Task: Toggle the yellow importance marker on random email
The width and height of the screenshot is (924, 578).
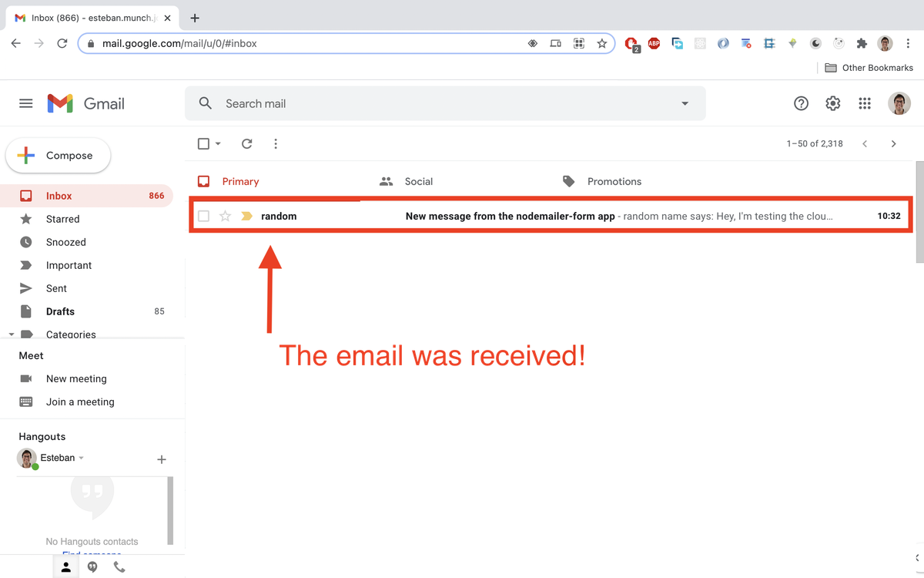Action: coord(246,217)
